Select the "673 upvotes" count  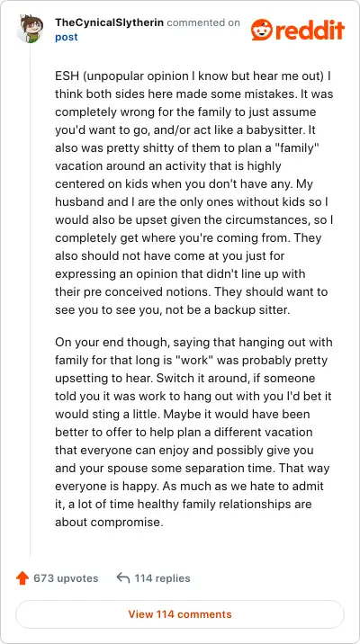[66, 578]
